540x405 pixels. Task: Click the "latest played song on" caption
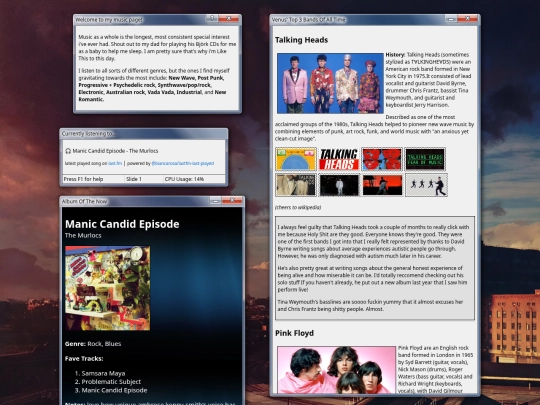tap(86, 163)
